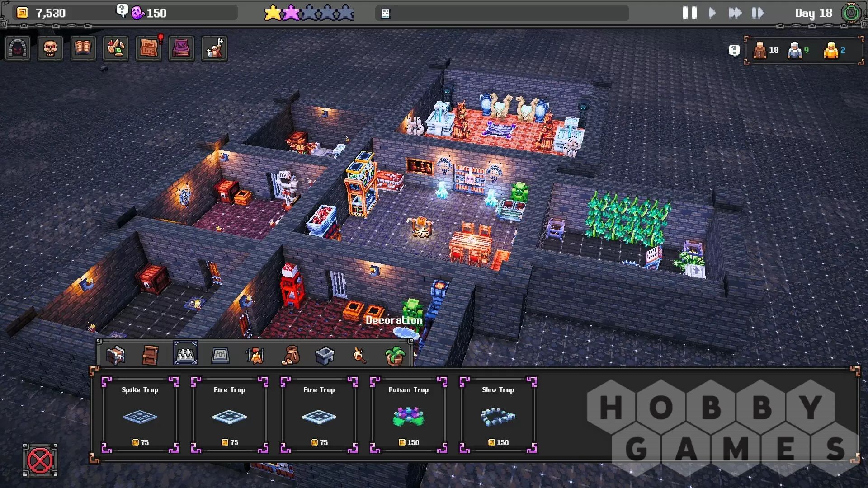Set game to fast-forward speed
The height and width of the screenshot is (488, 868).
tap(735, 13)
